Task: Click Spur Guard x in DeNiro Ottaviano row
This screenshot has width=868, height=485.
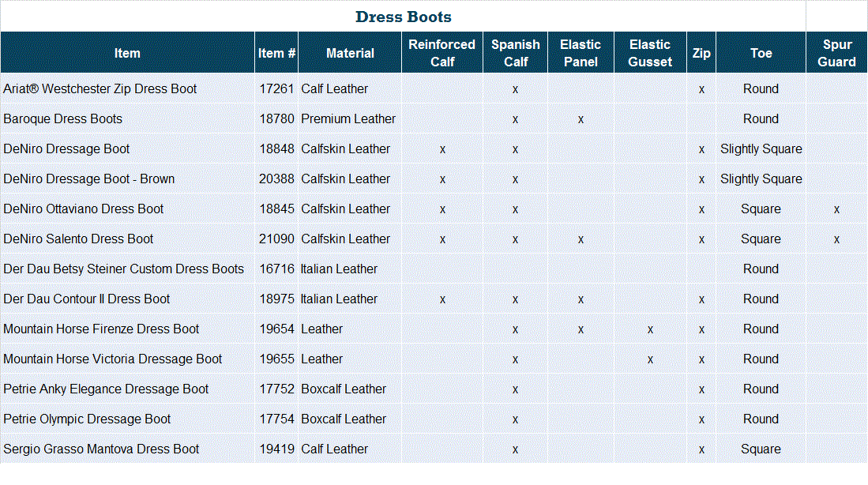Action: (837, 210)
